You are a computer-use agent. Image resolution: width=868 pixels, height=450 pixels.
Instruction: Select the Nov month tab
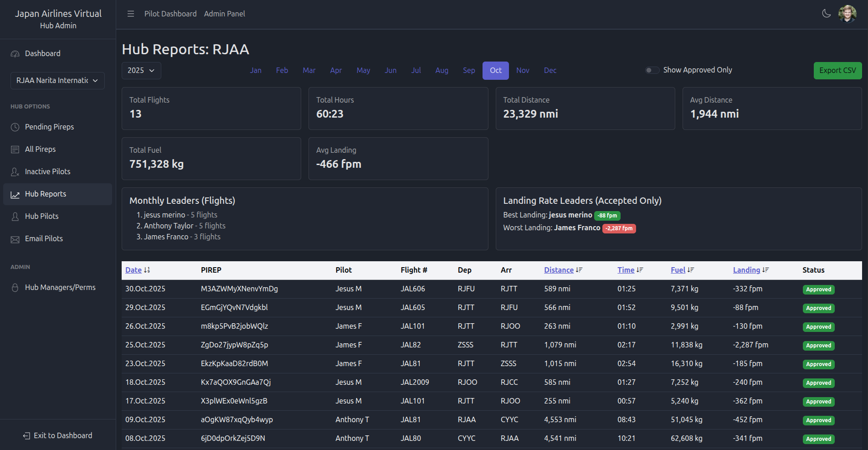click(523, 70)
